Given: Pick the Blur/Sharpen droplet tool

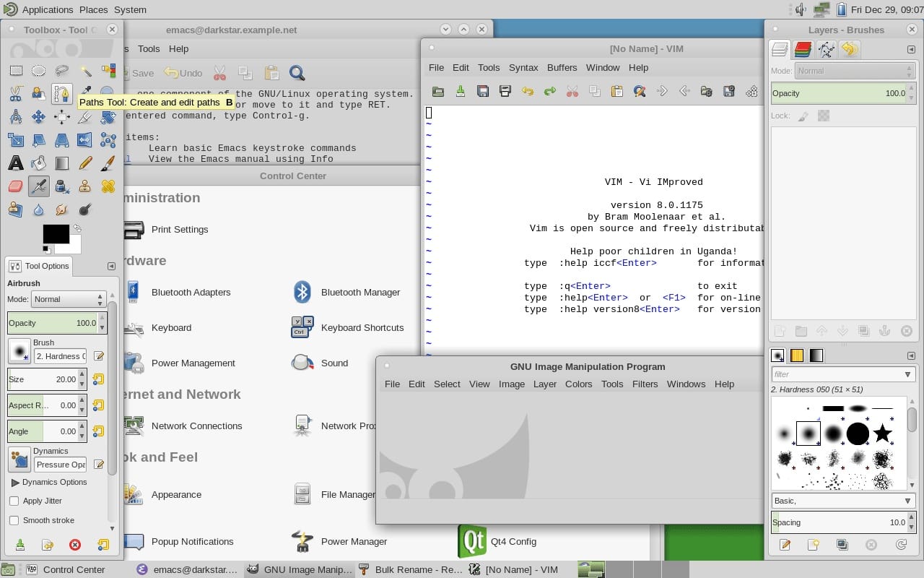Looking at the screenshot, I should coord(39,210).
